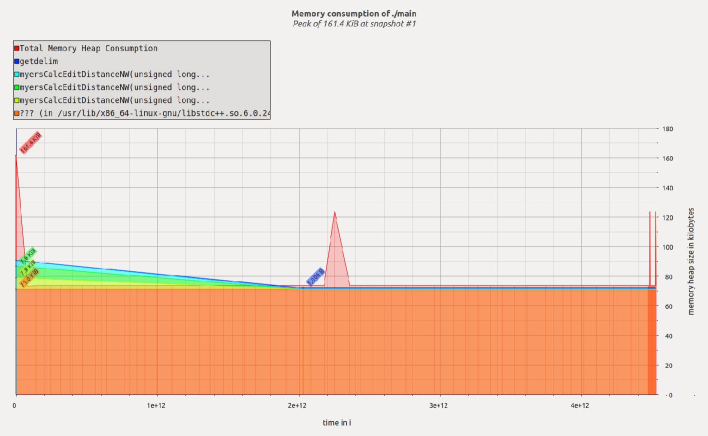Click the blue getdelim legend swatch

coord(17,61)
